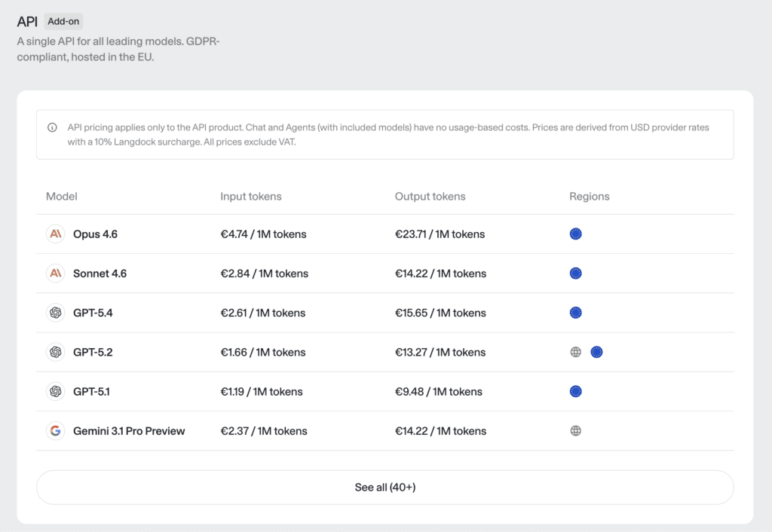Click the €15.65 / 1M tokens output price
772x532 pixels.
click(x=440, y=313)
